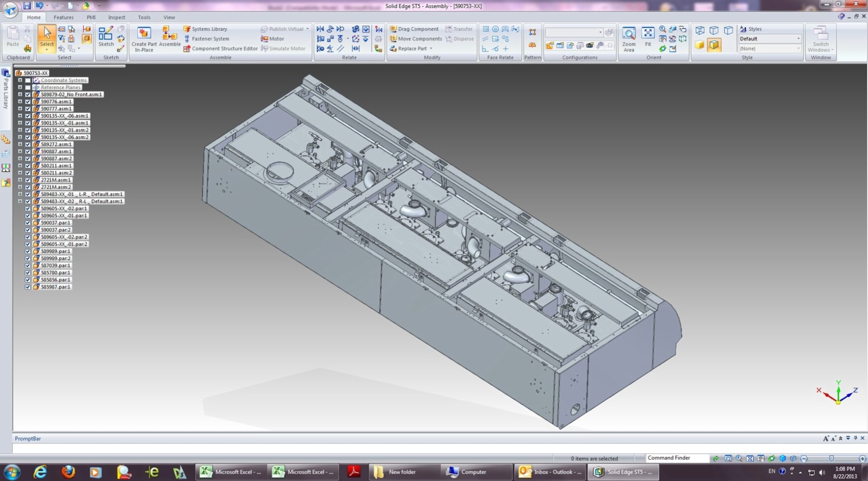Hide part 585987.par:1 via checkbox

[x=28, y=287]
